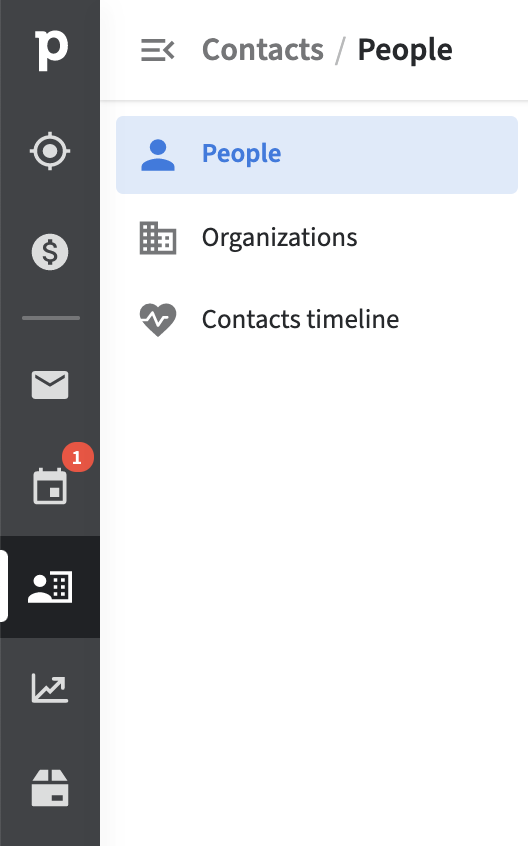Click the Pipedrive logo at top
This screenshot has height=846, width=528.
[x=51, y=51]
